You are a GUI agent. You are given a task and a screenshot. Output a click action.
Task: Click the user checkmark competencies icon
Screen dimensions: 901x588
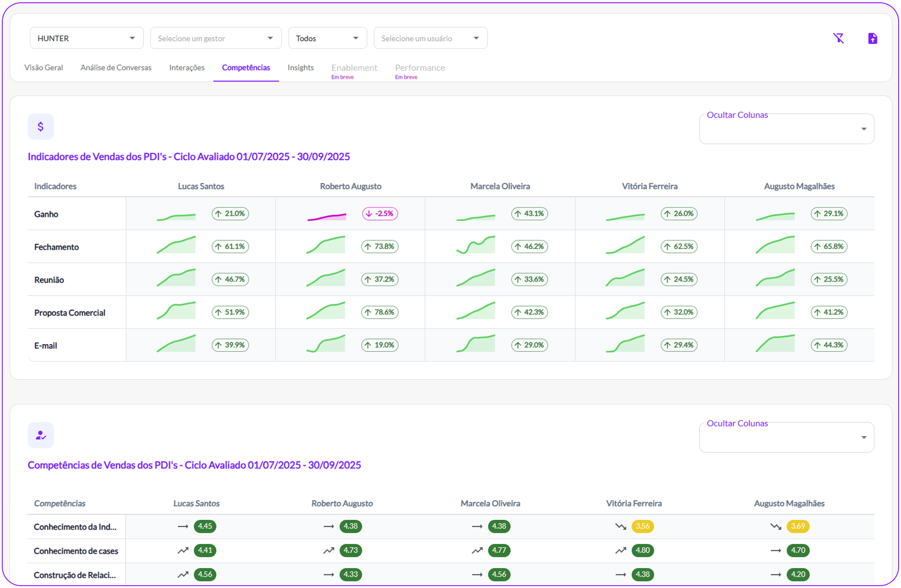(41, 435)
